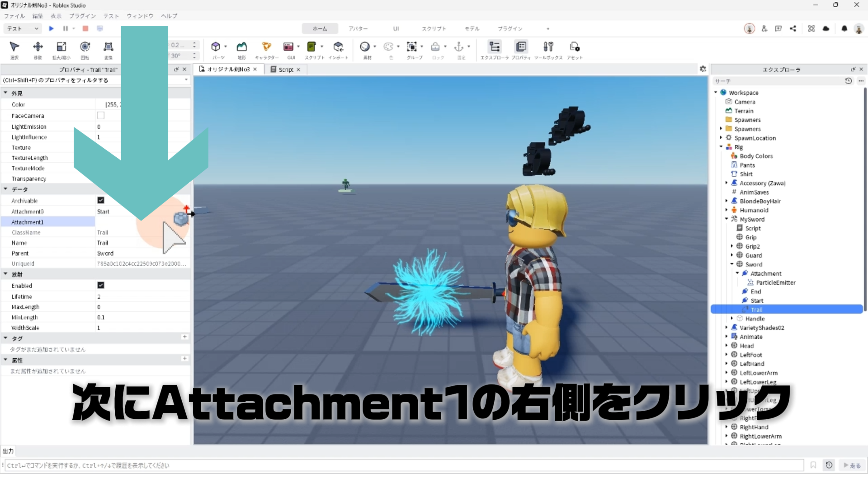
Task: Click the Part insert cube icon
Action: (x=216, y=47)
